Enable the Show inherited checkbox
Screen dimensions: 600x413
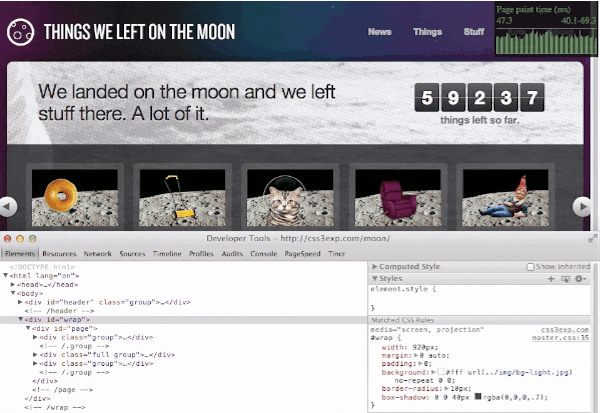[531, 267]
